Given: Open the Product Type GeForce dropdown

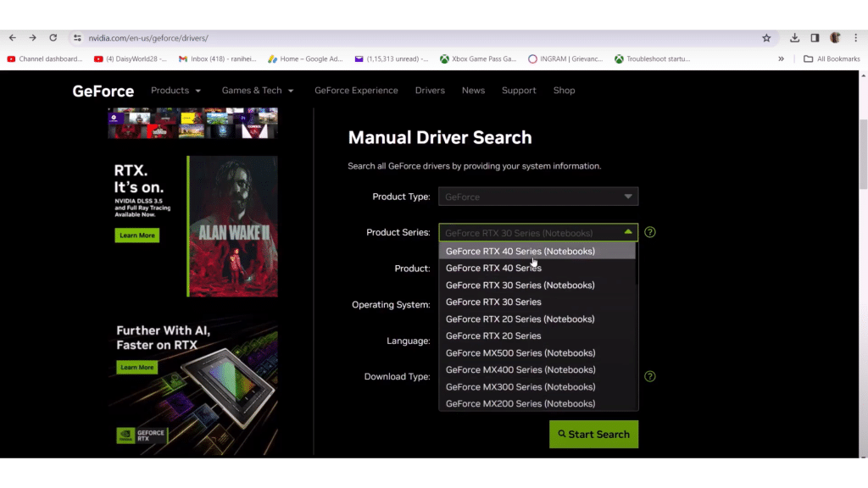Looking at the screenshot, I should tap(538, 197).
